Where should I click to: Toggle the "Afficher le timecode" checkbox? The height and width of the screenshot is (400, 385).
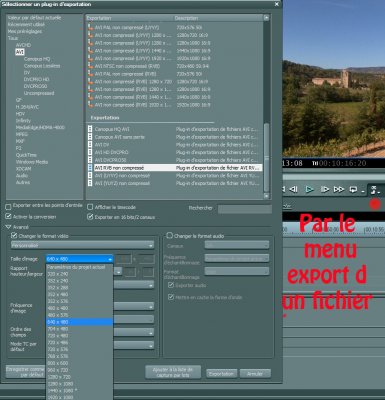click(90, 207)
